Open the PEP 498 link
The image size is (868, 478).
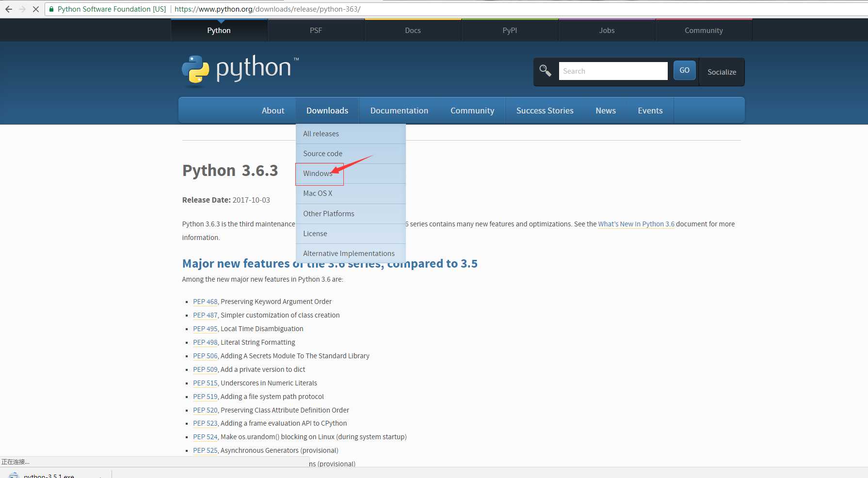click(205, 342)
